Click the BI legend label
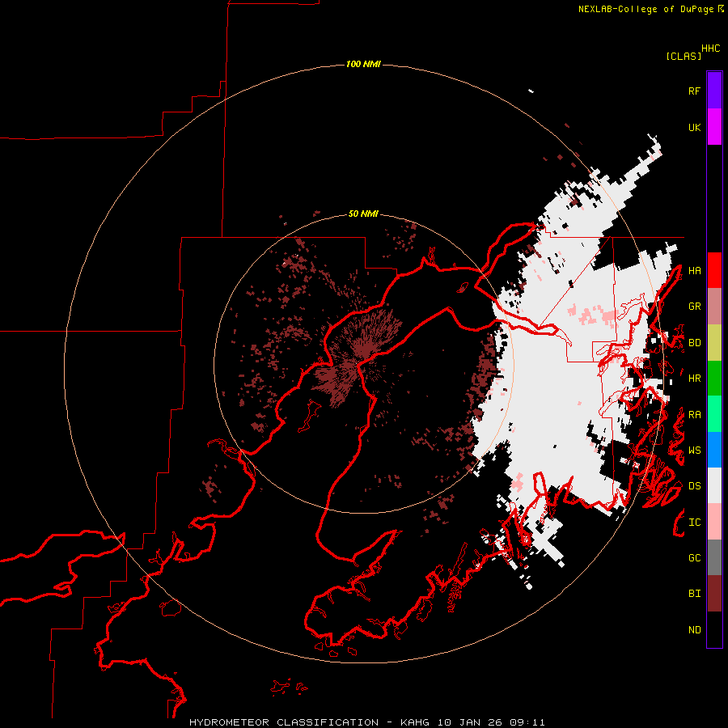Image resolution: width=728 pixels, height=728 pixels. click(x=694, y=594)
